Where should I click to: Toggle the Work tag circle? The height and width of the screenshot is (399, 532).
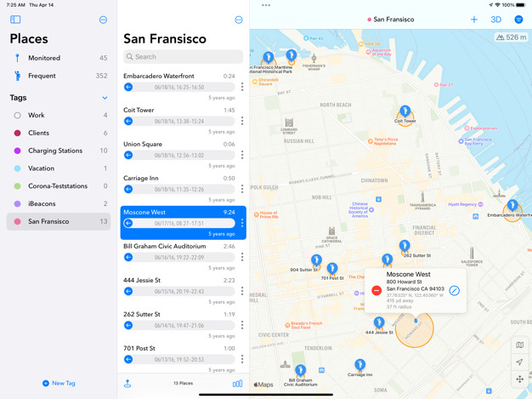17,116
